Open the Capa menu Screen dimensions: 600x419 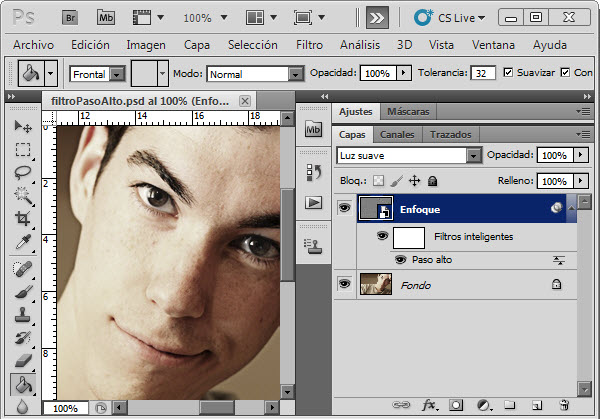[197, 45]
